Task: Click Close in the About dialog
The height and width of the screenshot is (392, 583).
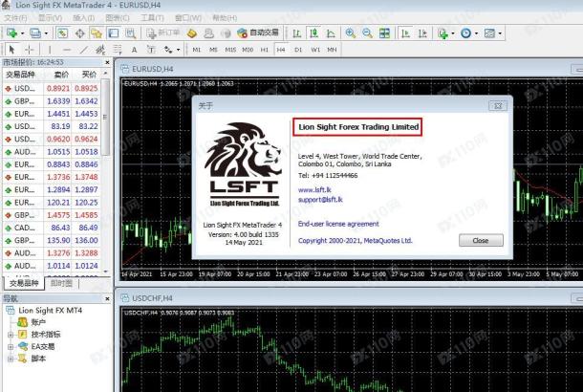Action: point(481,240)
